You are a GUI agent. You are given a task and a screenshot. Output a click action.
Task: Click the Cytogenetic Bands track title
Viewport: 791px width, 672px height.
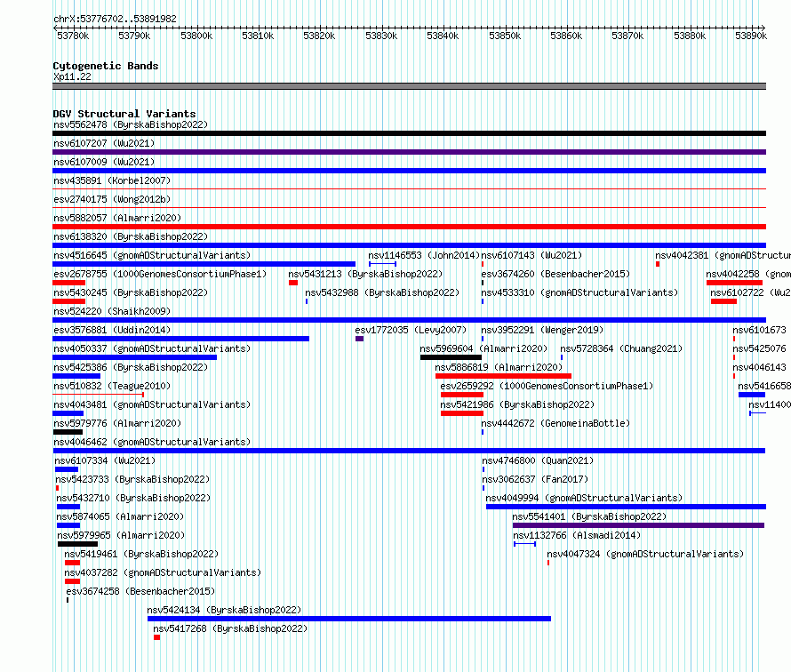click(106, 66)
